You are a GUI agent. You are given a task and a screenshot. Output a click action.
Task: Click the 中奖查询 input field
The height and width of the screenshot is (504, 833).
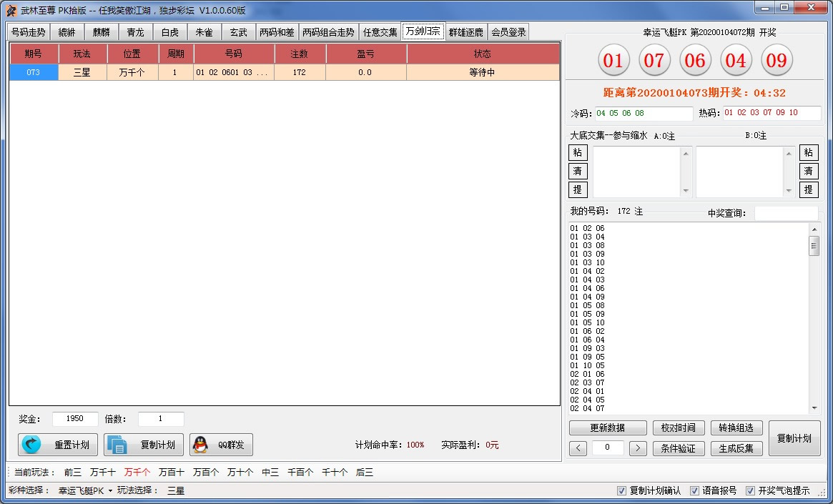[786, 213]
